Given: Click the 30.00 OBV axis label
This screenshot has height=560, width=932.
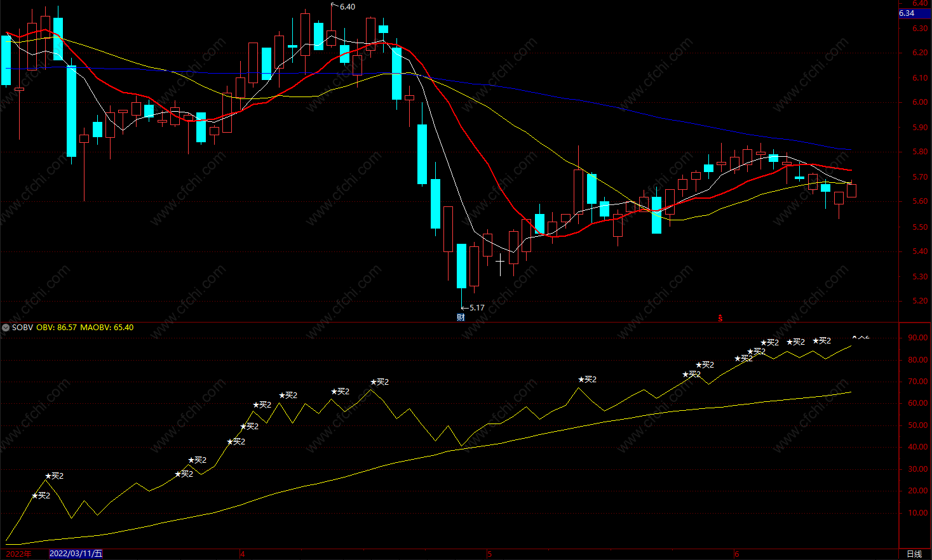Looking at the screenshot, I should click(x=918, y=469).
